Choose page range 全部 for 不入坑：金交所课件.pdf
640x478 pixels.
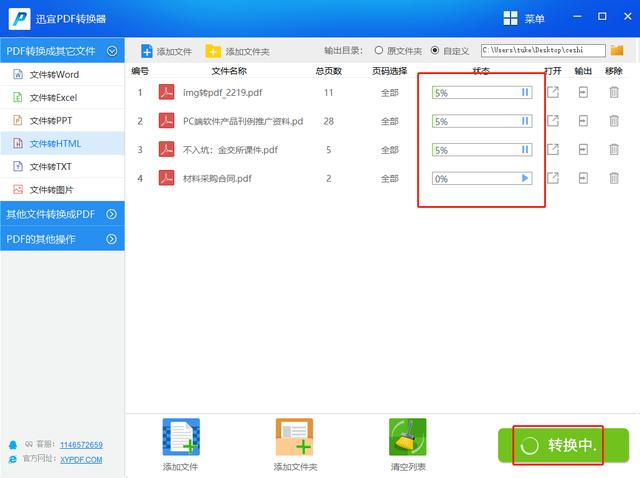point(389,150)
